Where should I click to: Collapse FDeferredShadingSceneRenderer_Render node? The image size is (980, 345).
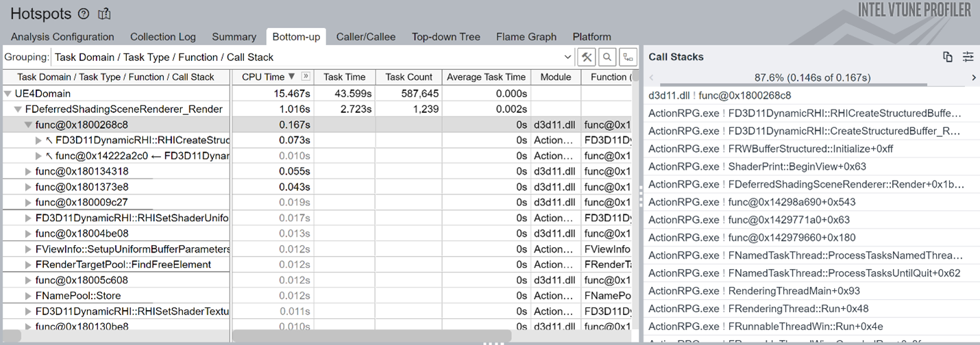click(18, 110)
